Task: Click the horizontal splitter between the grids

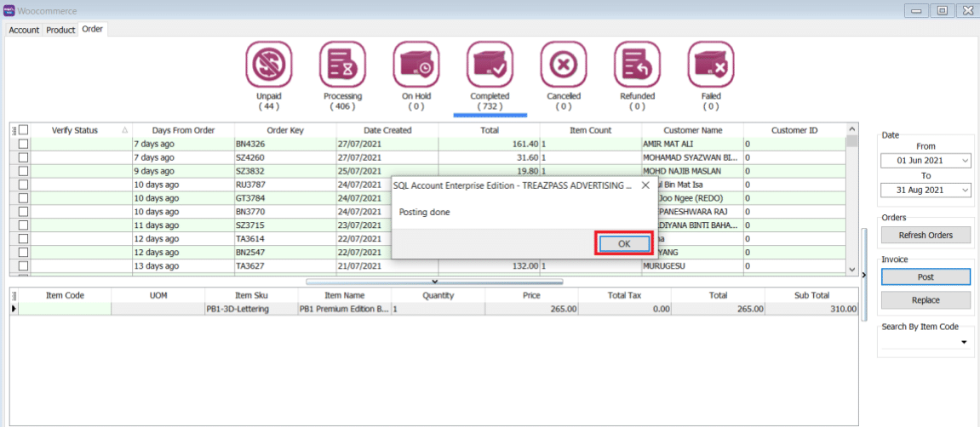Action: pyautogui.click(x=434, y=281)
